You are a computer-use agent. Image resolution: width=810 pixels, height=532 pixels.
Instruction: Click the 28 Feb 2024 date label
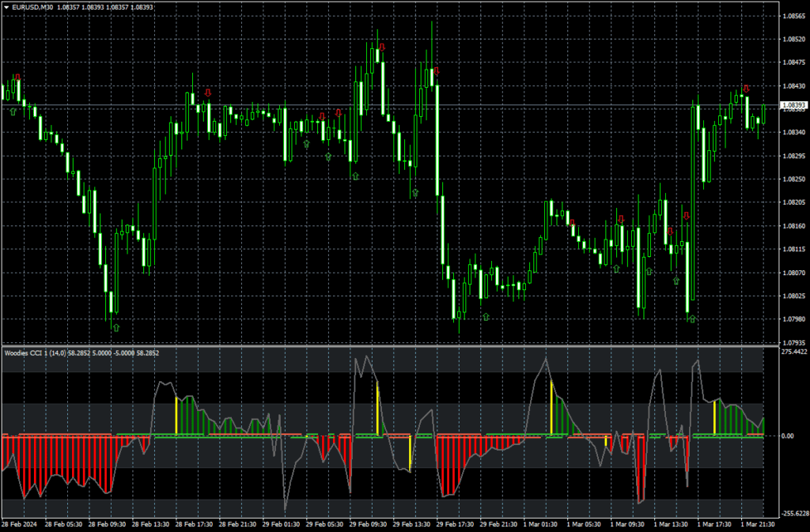(x=20, y=524)
